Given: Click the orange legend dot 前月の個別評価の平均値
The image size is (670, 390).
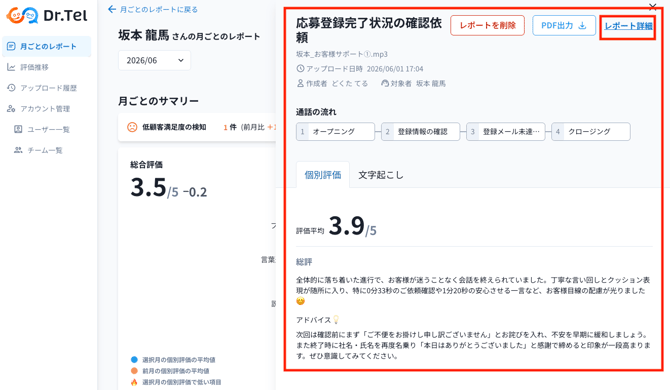Looking at the screenshot, I should (x=134, y=371).
